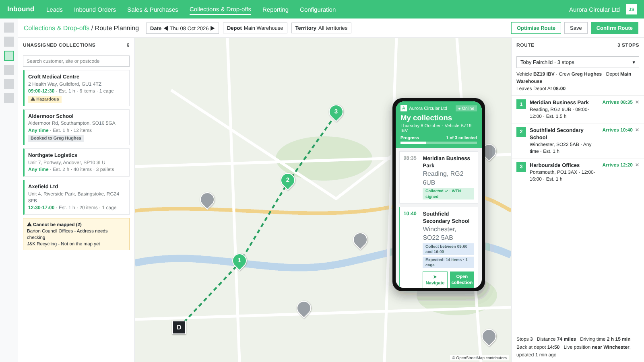Tap Navigate in the phone preview

435,280
